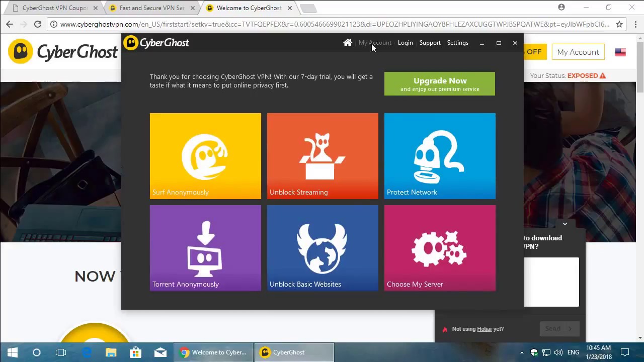Click the browser back arrow
644x362 pixels.
pos(10,24)
